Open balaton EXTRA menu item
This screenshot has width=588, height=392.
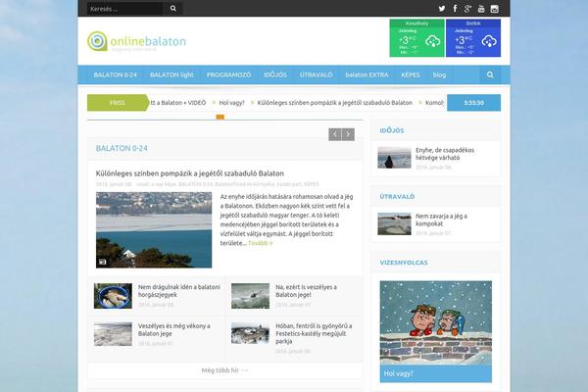pyautogui.click(x=367, y=74)
